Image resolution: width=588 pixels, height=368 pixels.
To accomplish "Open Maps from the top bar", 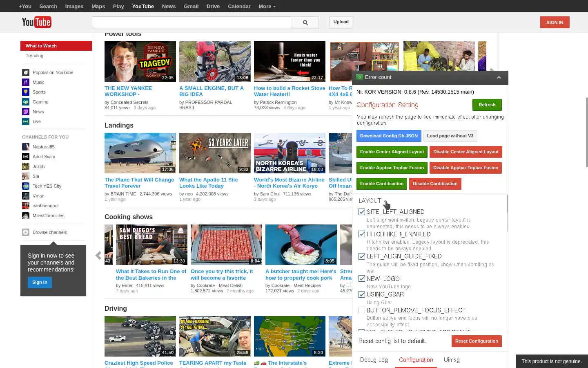I will click(x=98, y=6).
